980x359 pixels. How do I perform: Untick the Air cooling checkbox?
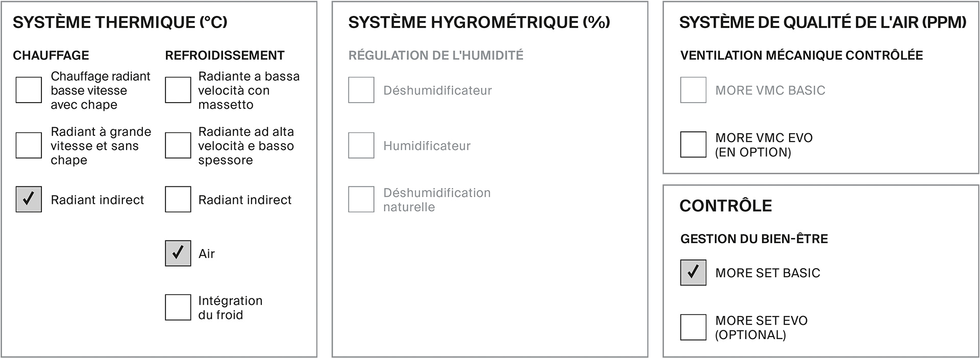point(178,253)
